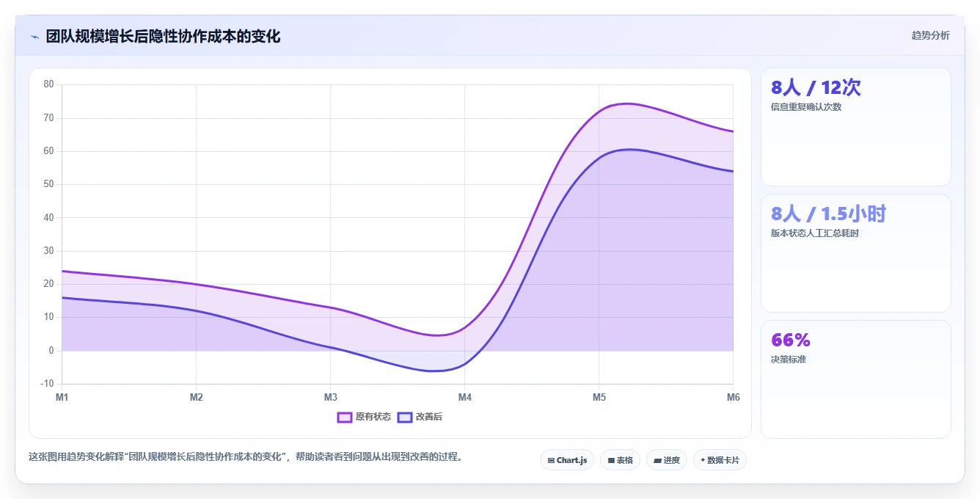Open the 8人 / 1.5小时 stat card
The width and height of the screenshot is (980, 499).
[855, 253]
